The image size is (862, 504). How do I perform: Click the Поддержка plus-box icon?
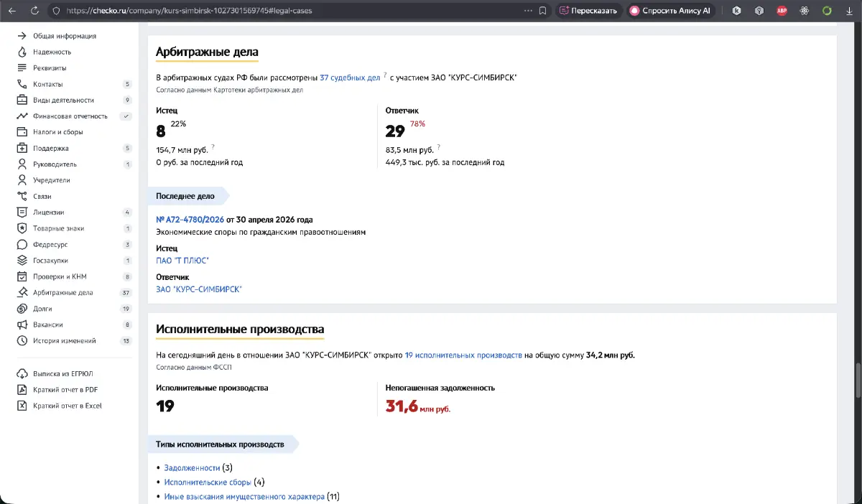21,148
